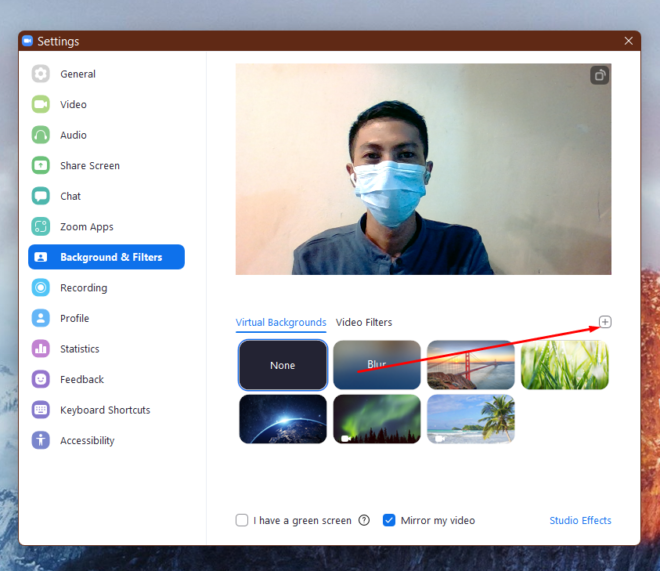
Task: Rotate video preview using corner icon
Action: tap(600, 75)
